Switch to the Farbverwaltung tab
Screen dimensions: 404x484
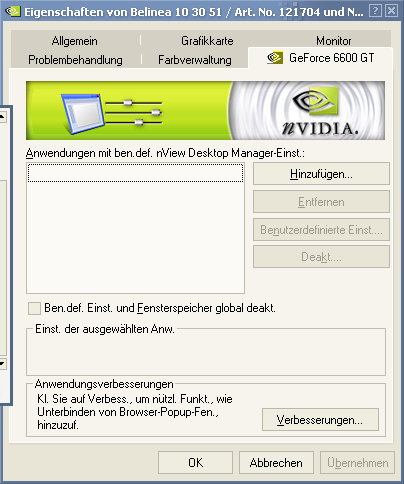click(x=195, y=60)
